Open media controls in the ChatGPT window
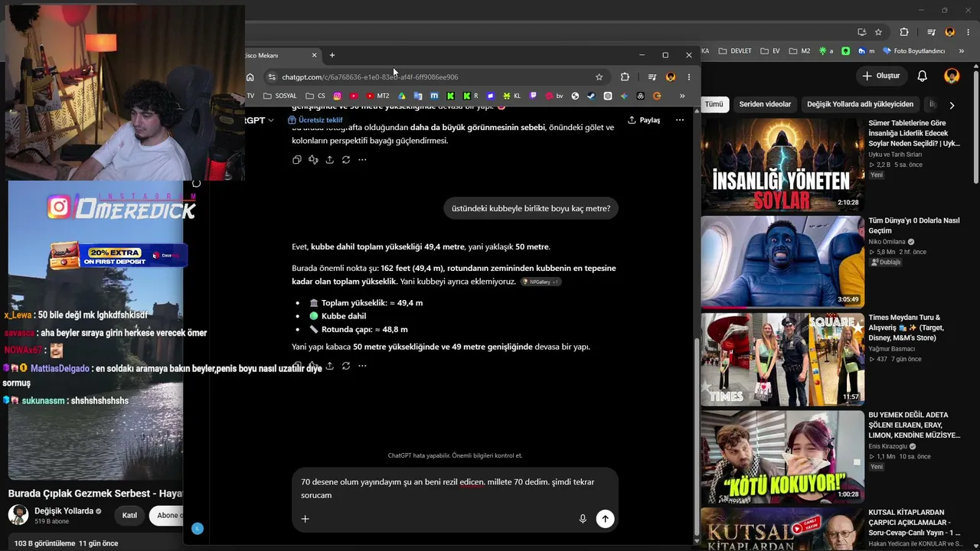Image resolution: width=980 pixels, height=551 pixels. [x=652, y=77]
